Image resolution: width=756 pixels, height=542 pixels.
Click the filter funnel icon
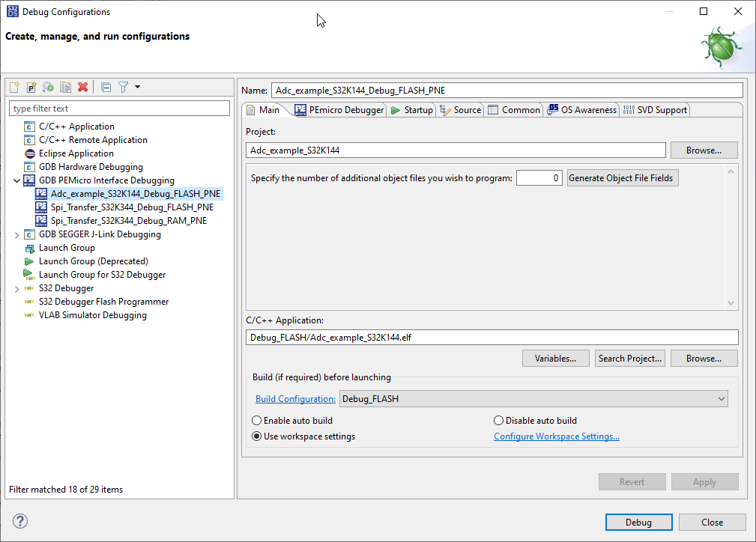click(x=124, y=88)
